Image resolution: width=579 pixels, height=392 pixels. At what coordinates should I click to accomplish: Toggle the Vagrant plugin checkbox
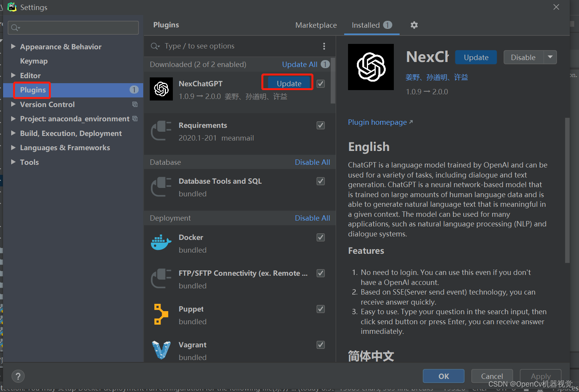[x=321, y=345]
